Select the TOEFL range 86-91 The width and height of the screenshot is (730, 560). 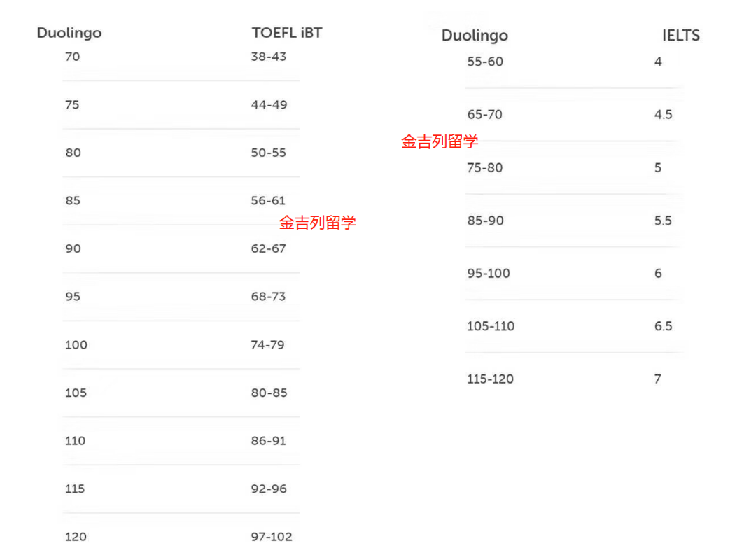click(x=269, y=441)
